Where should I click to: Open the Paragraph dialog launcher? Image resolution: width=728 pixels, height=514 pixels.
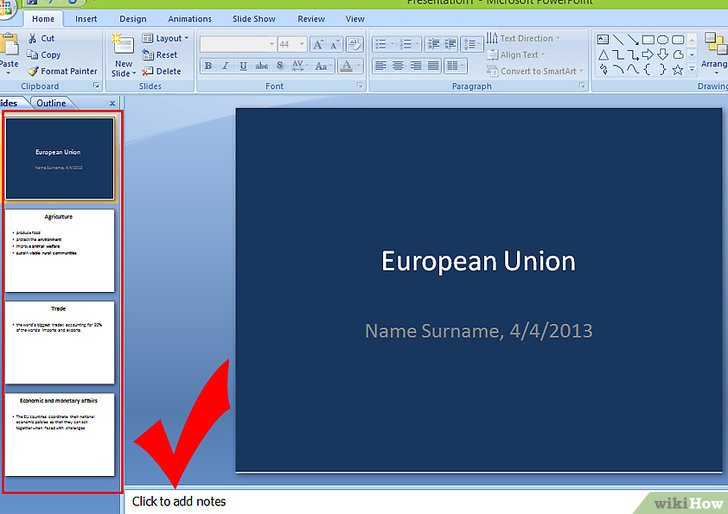(x=582, y=85)
